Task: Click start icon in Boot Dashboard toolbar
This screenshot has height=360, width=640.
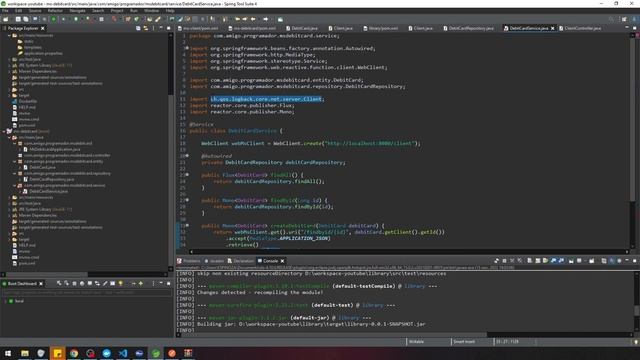Action: (59, 283)
